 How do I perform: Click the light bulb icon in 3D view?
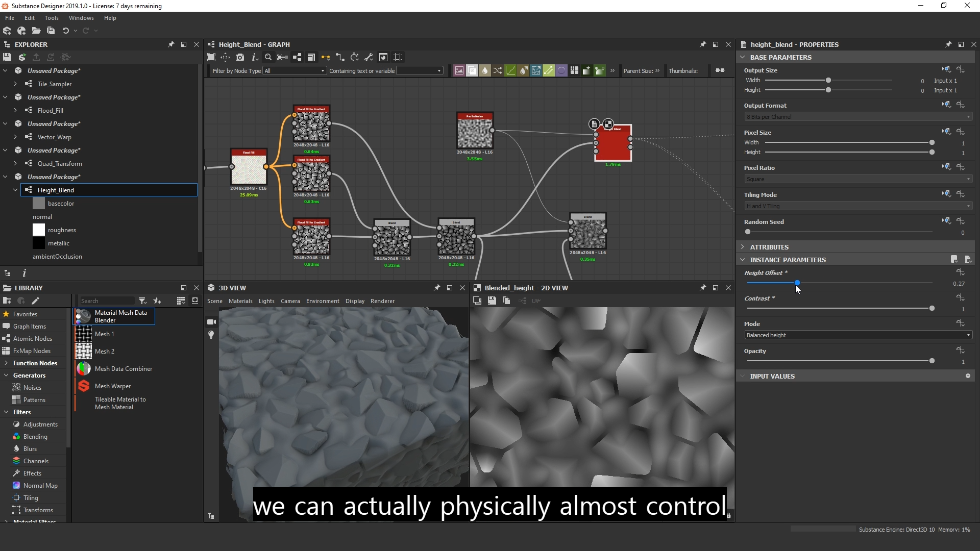coord(211,335)
